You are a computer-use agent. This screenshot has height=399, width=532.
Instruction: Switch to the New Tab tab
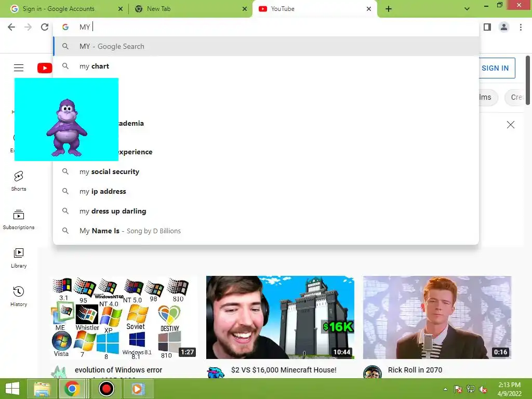tap(190, 9)
